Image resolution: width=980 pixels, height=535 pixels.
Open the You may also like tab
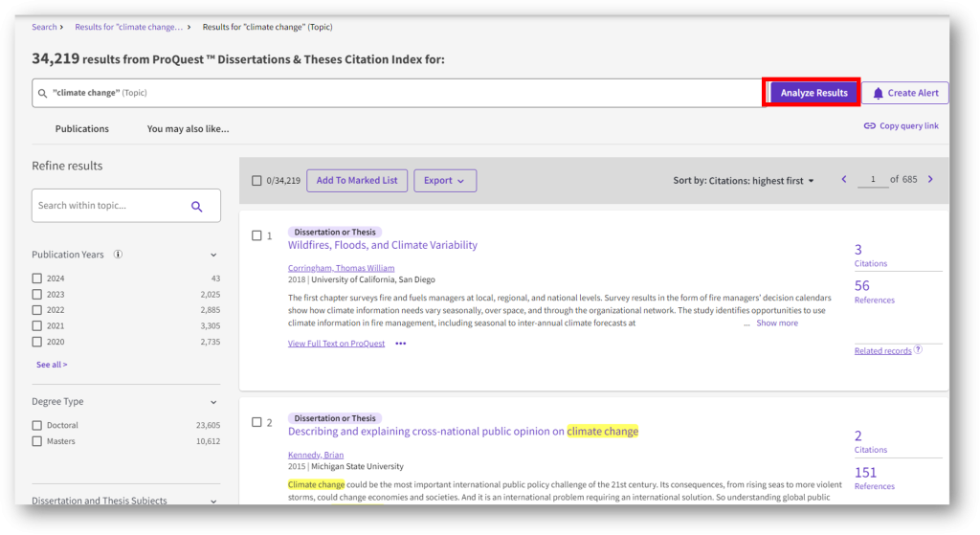(188, 129)
